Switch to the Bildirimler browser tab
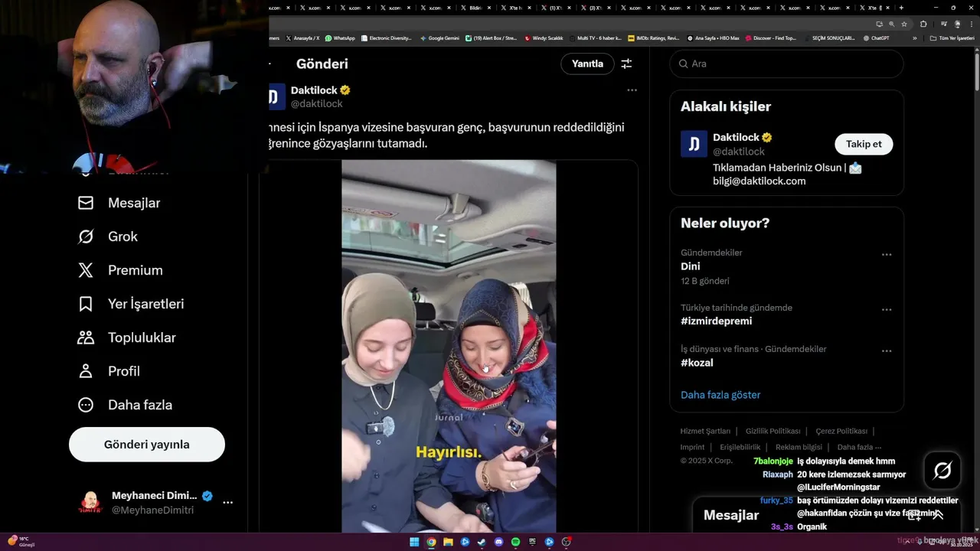Viewport: 980px width, 551px height. (476, 8)
